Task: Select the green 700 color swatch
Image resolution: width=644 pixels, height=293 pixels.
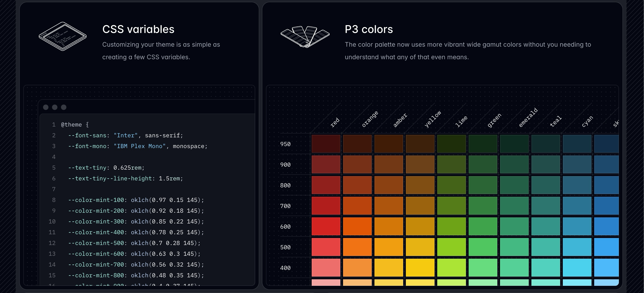Action: pyautogui.click(x=483, y=206)
